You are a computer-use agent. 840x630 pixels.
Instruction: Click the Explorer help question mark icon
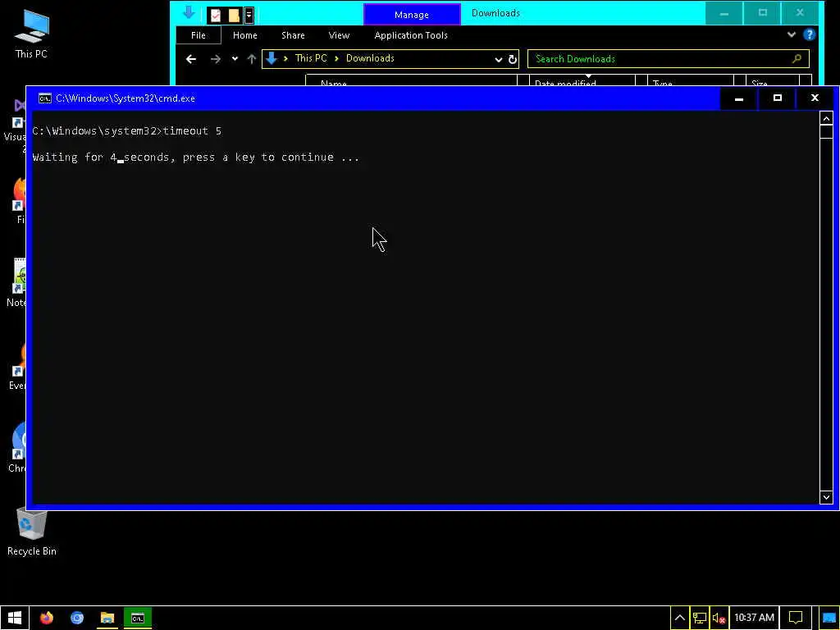coord(809,34)
